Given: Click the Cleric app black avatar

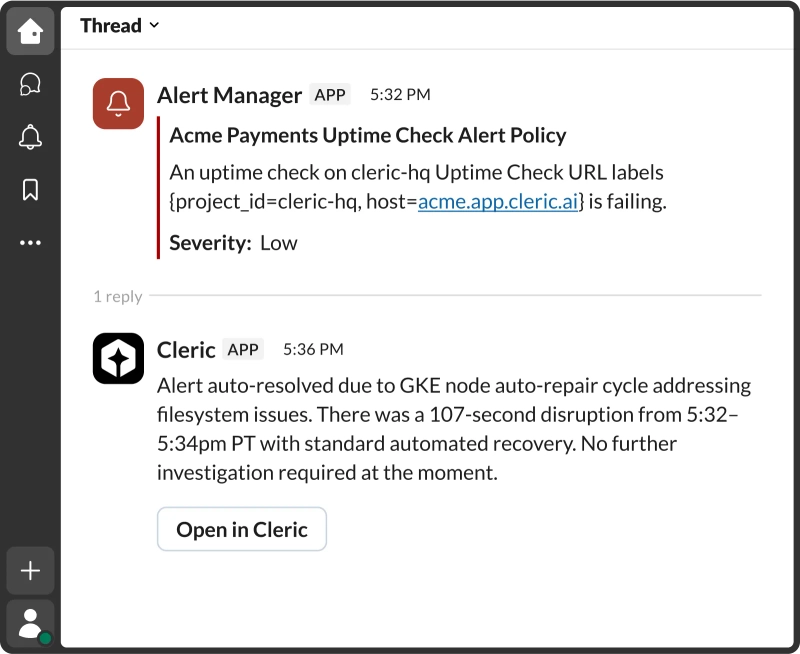Looking at the screenshot, I should pyautogui.click(x=118, y=358).
